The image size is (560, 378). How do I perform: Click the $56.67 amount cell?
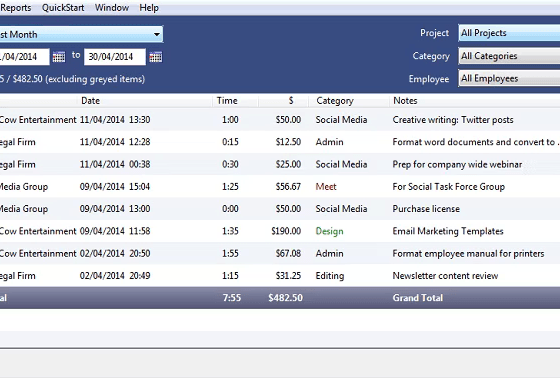click(288, 186)
